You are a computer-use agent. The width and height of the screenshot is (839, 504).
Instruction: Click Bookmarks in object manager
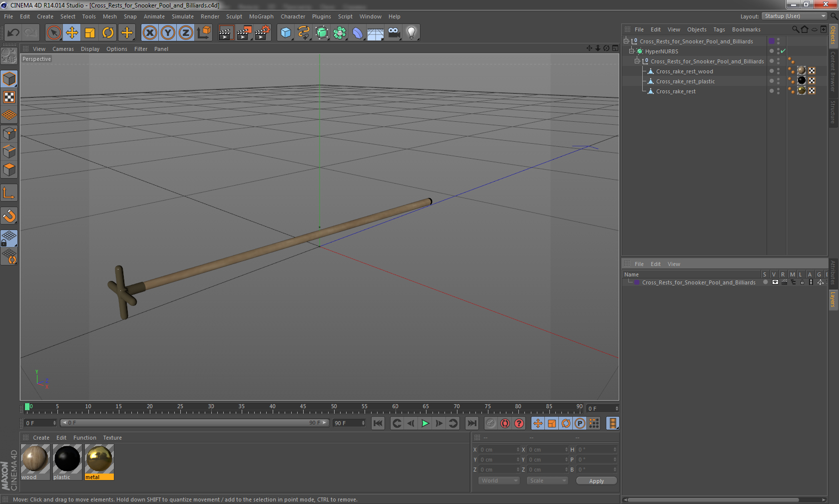[746, 29]
